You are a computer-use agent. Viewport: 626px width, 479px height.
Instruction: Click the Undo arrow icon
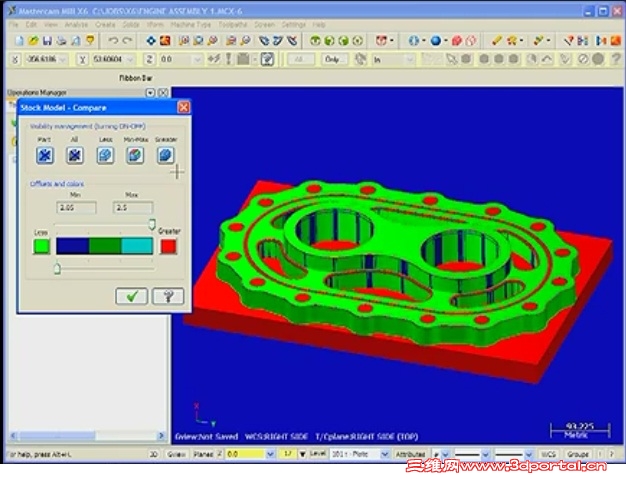coord(113,40)
